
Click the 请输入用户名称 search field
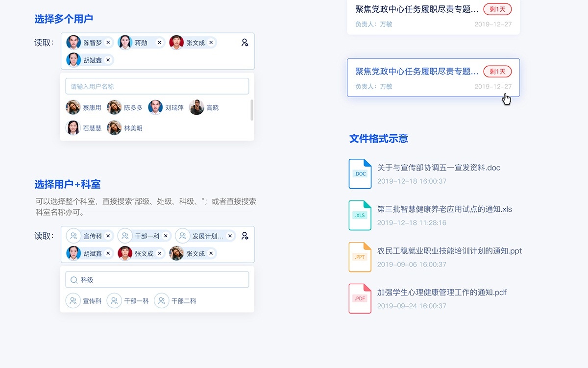pyautogui.click(x=157, y=86)
